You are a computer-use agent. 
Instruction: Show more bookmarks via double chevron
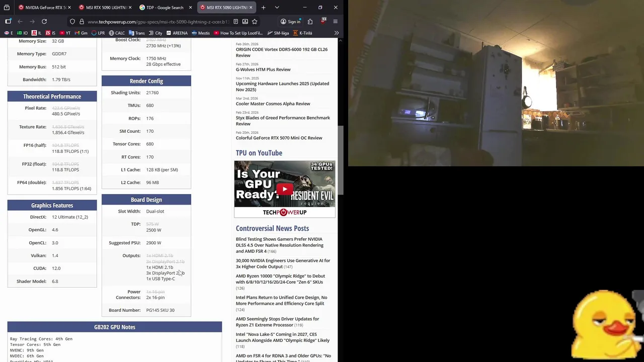336,33
